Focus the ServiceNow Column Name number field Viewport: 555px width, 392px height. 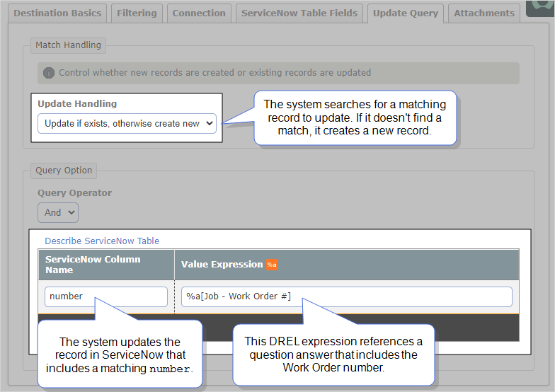pos(106,296)
